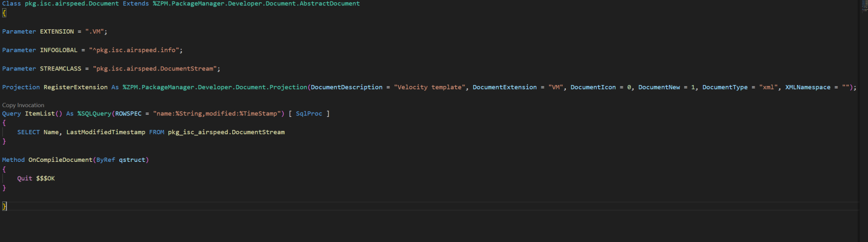
Task: Click the SELECT keyword
Action: (x=29, y=132)
